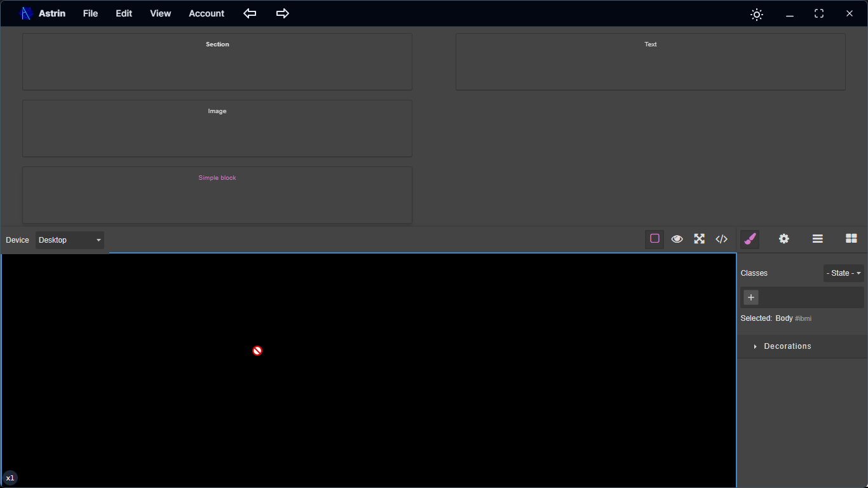Screen dimensions: 868x488
Task: Click the x1 zoom indicator
Action: coord(10,478)
